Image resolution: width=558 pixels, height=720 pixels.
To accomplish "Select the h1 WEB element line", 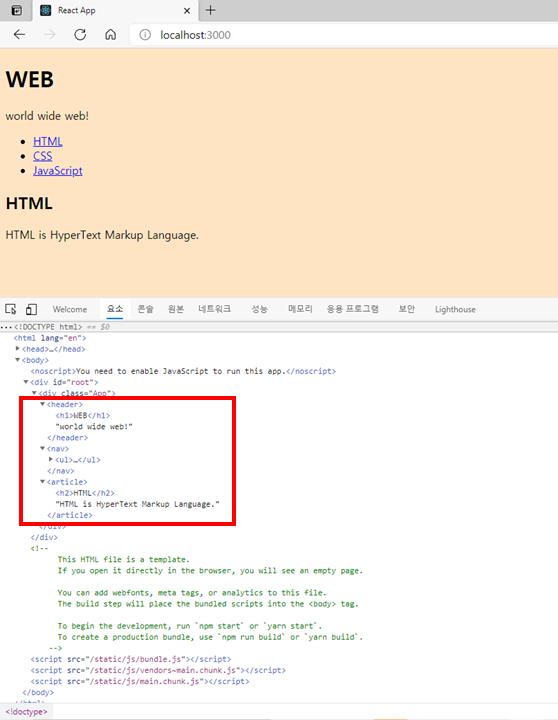I will pos(83,416).
